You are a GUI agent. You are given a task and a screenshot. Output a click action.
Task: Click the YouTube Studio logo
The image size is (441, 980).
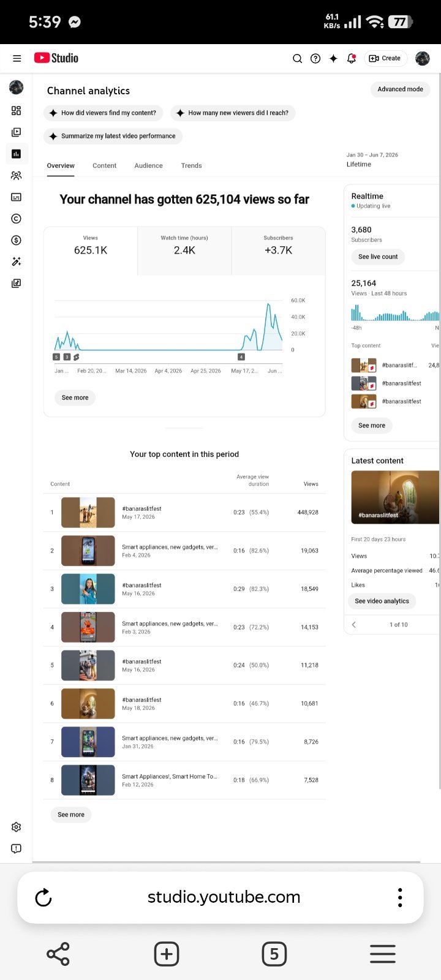(56, 58)
